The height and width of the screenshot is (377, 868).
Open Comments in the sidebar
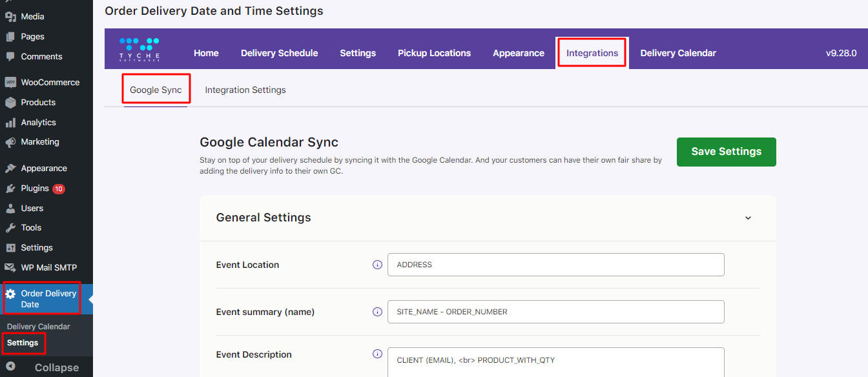point(41,57)
